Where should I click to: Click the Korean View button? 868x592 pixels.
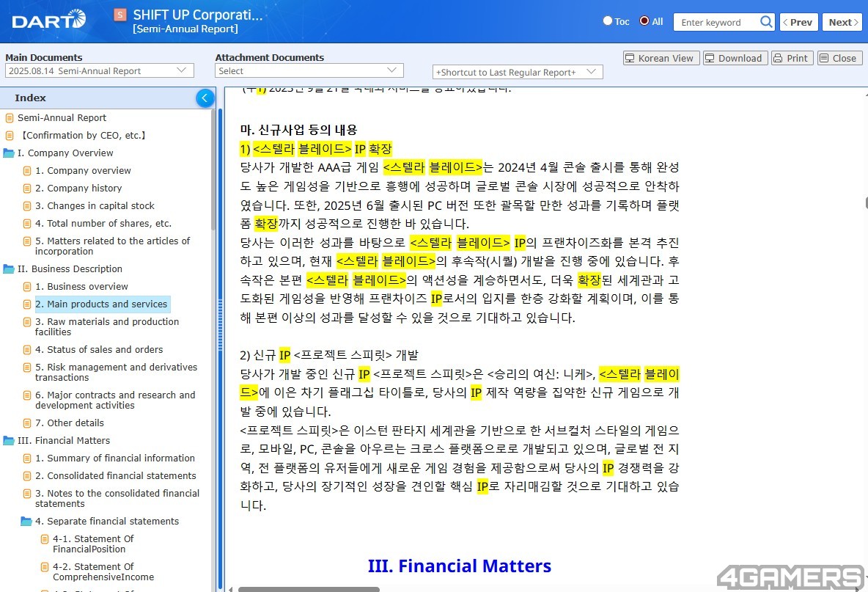[x=661, y=58]
